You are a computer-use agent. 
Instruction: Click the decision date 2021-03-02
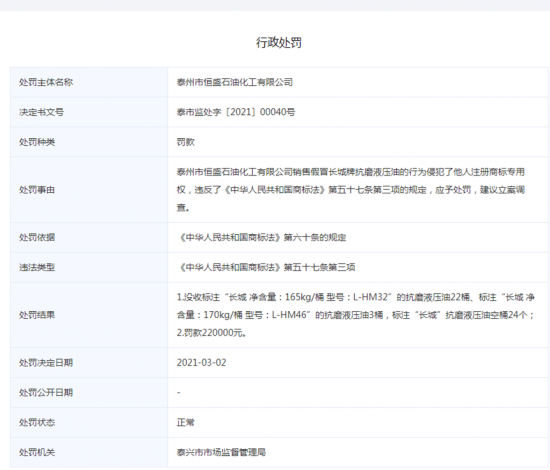point(202,363)
